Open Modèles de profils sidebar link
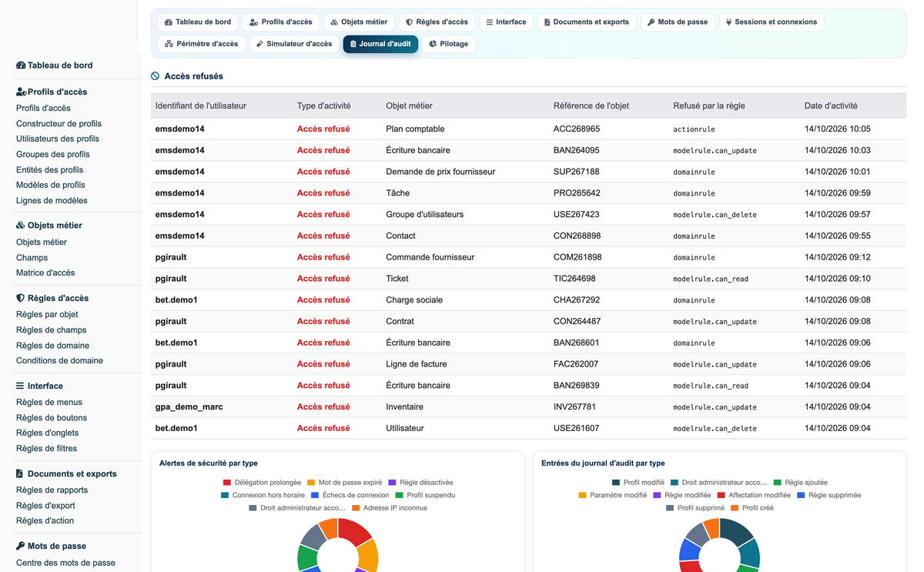This screenshot has height=572, width=924. point(51,186)
